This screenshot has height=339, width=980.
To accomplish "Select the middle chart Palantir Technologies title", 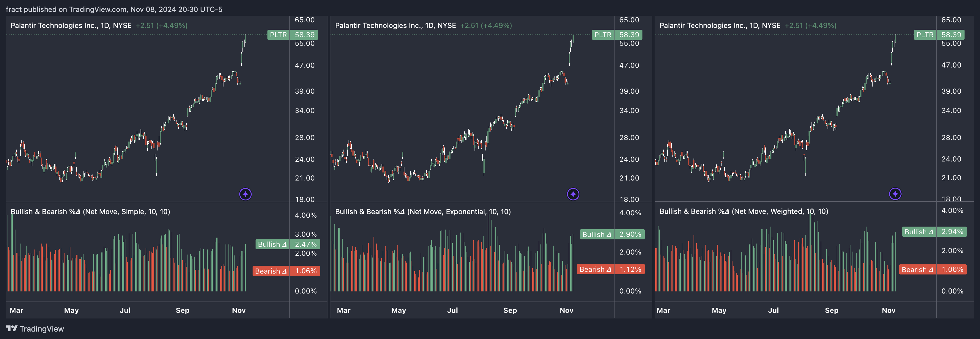I will coord(396,26).
